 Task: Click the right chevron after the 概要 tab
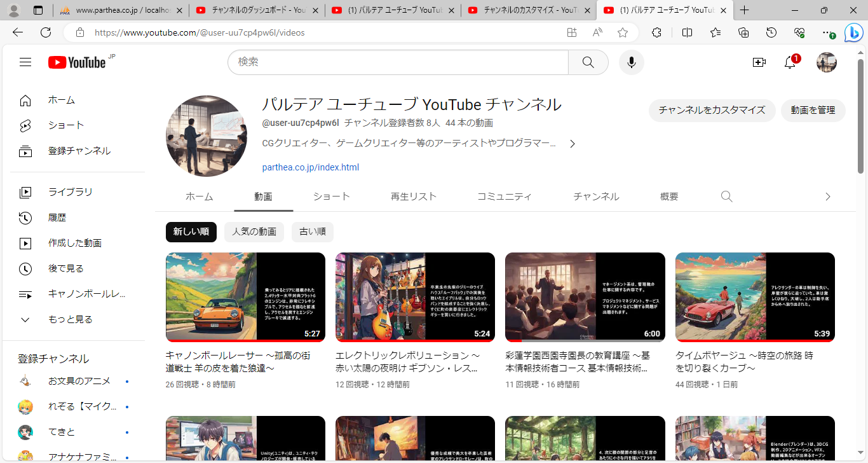[827, 197]
